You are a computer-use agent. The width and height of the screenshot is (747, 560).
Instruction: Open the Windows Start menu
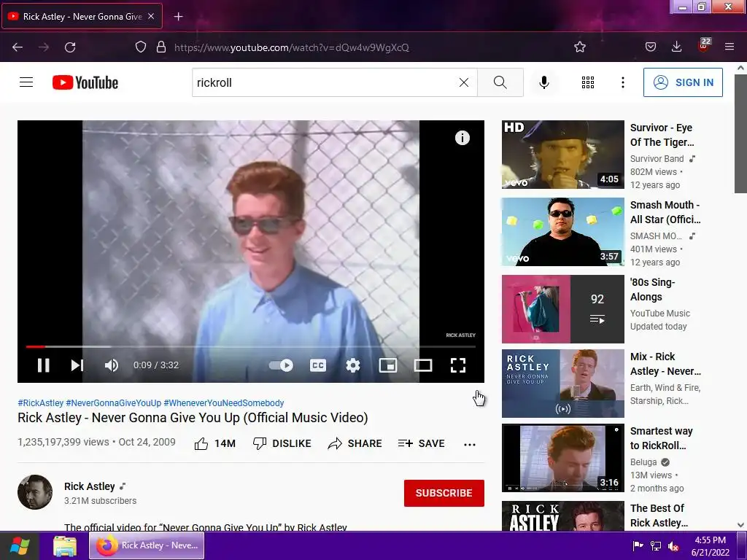click(x=20, y=545)
